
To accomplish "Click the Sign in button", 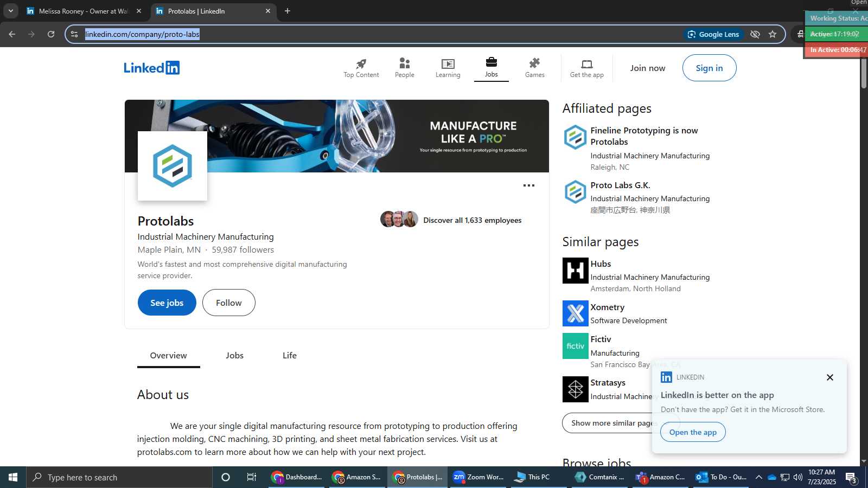I will (709, 68).
